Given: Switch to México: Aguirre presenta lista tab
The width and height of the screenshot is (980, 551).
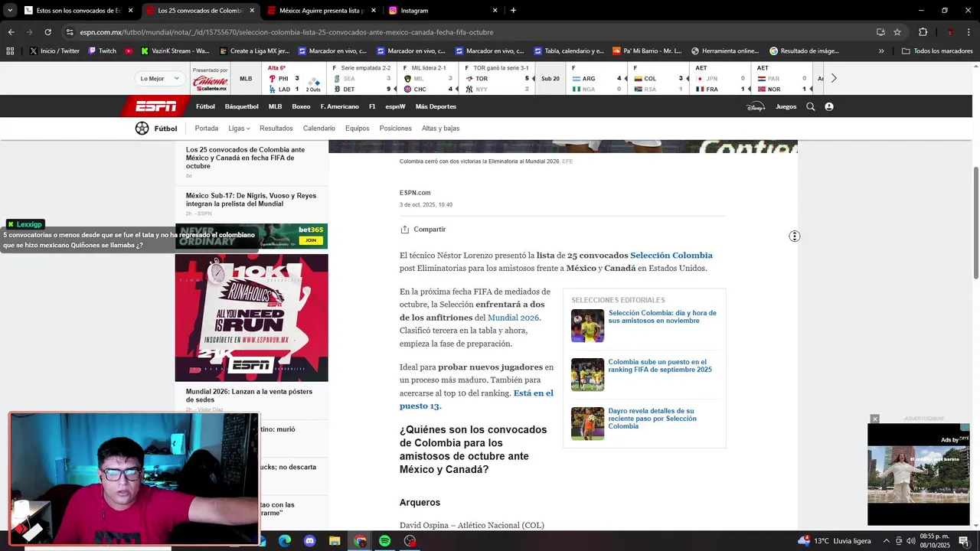Looking at the screenshot, I should tap(322, 11).
